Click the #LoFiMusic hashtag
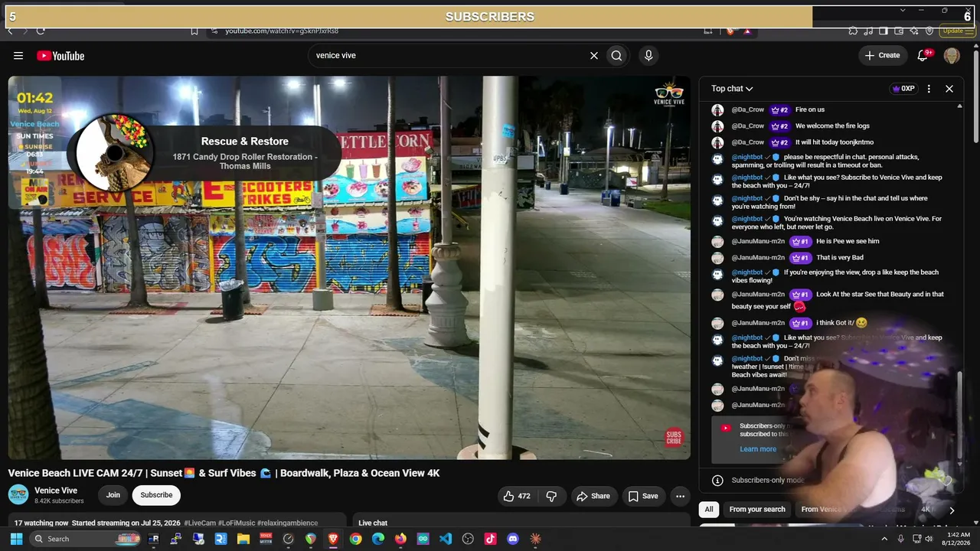The image size is (980, 551). (x=237, y=523)
